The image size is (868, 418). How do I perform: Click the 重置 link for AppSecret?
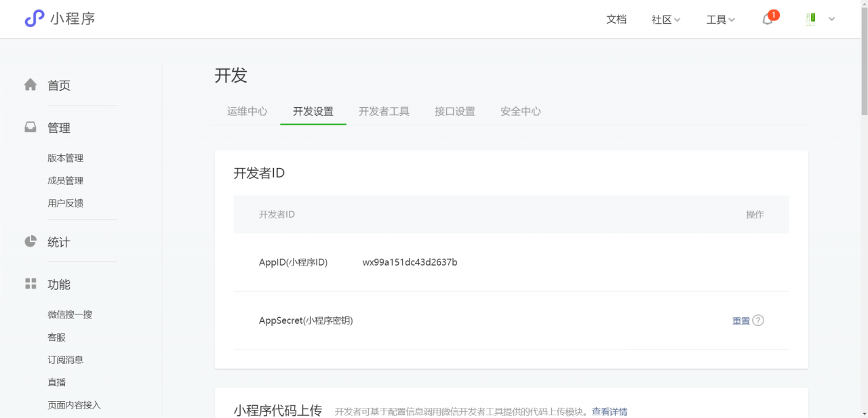(741, 320)
